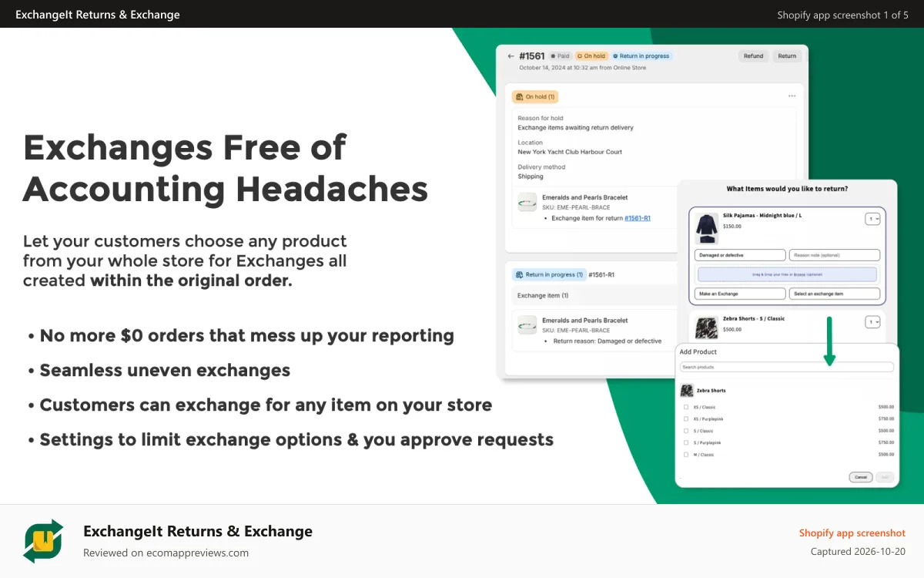Click the Silk Pajamas $150.00 price

point(732,227)
